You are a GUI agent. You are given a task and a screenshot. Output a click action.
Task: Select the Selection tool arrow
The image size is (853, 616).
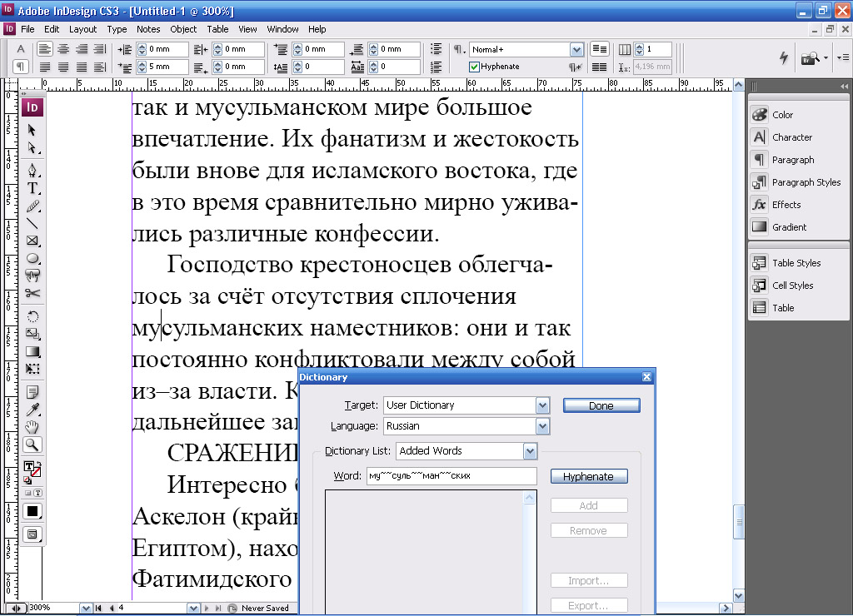point(32,130)
